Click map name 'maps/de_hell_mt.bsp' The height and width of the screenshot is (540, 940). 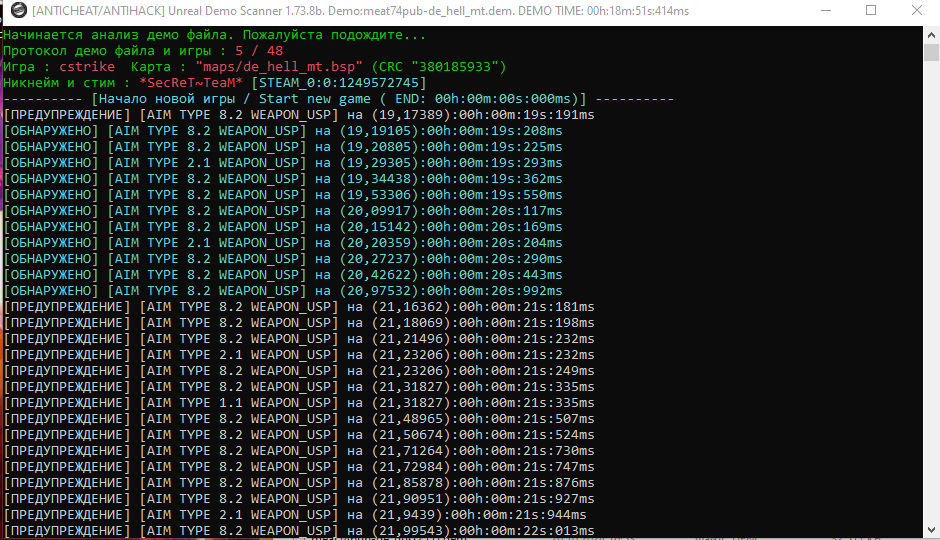click(x=279, y=67)
